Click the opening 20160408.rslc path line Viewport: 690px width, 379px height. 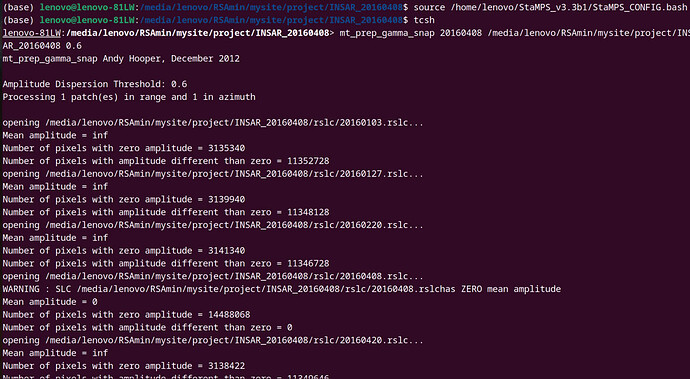click(213, 276)
